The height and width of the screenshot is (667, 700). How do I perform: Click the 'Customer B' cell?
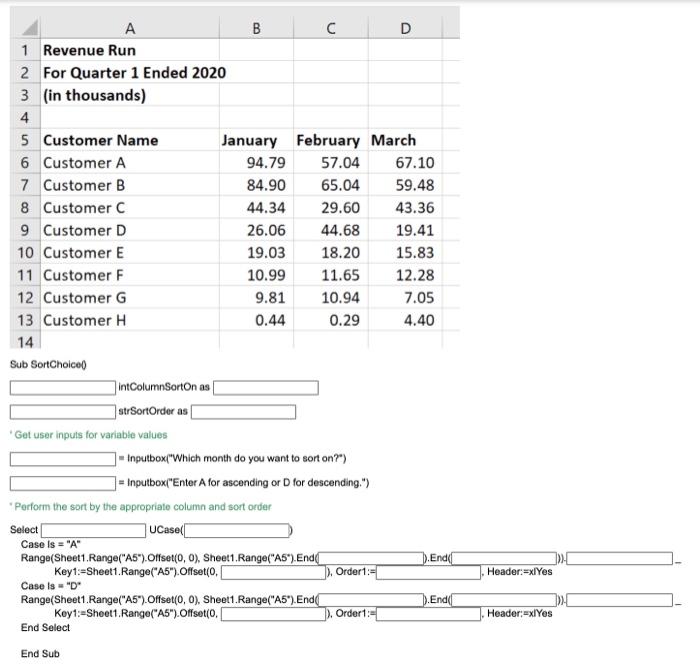[130, 185]
